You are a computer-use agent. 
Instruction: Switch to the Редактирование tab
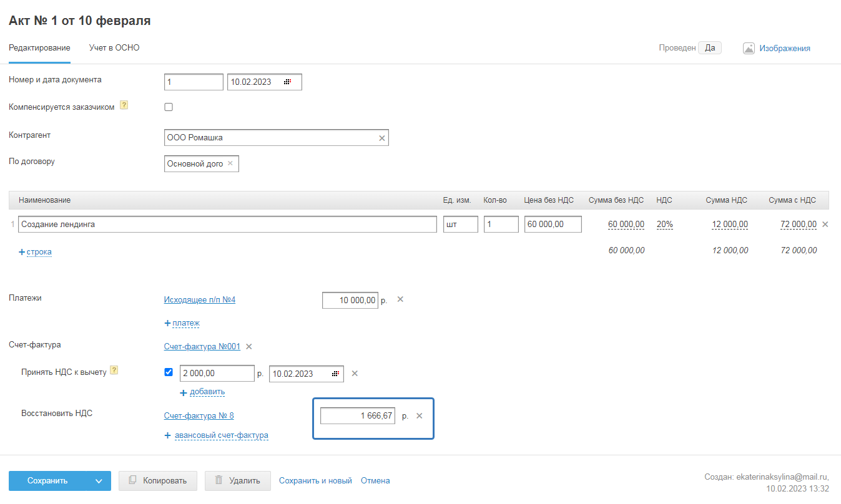tap(39, 48)
